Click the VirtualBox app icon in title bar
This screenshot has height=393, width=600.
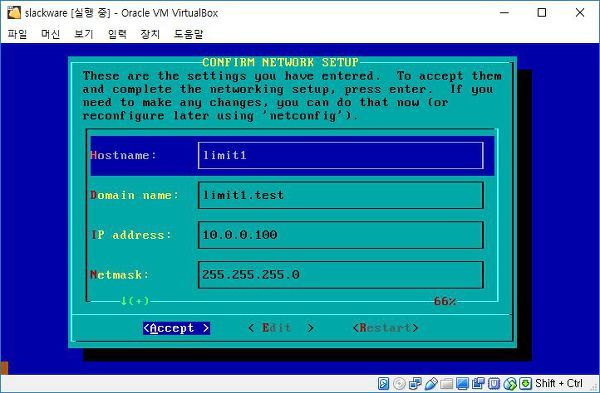[x=14, y=13]
